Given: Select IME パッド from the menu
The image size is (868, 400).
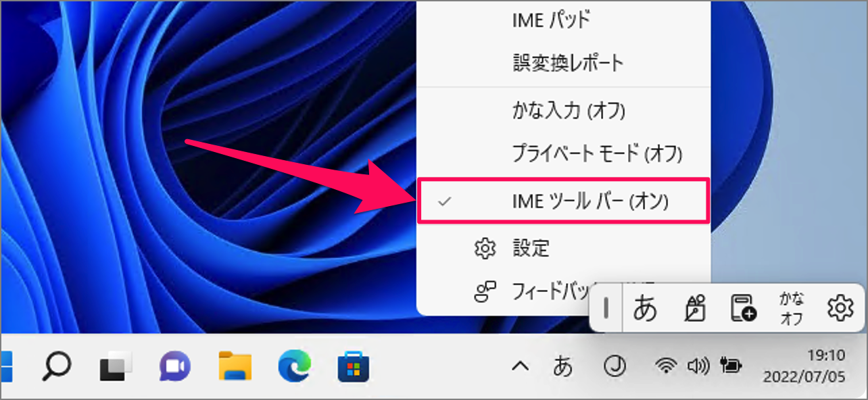Looking at the screenshot, I should tap(549, 20).
